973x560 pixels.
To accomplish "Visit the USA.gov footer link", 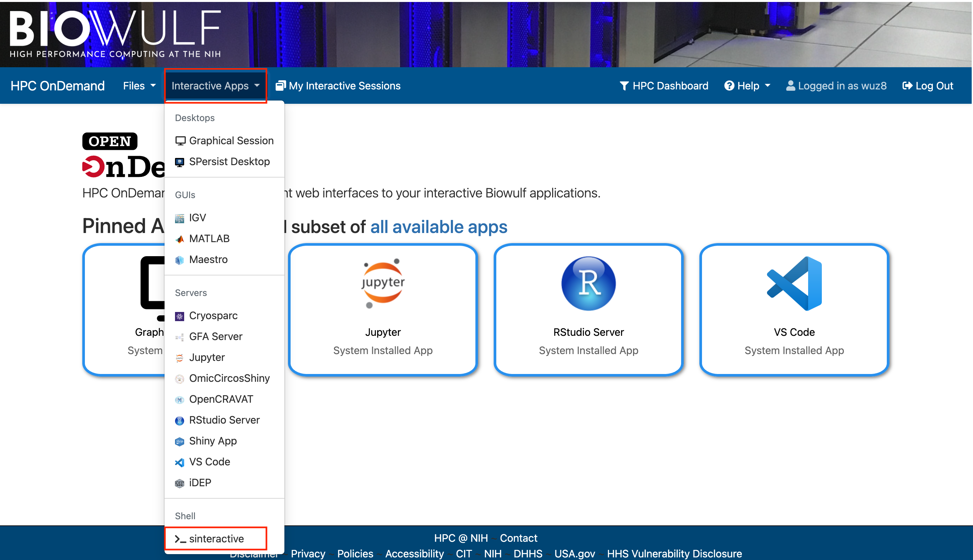I will [x=575, y=554].
